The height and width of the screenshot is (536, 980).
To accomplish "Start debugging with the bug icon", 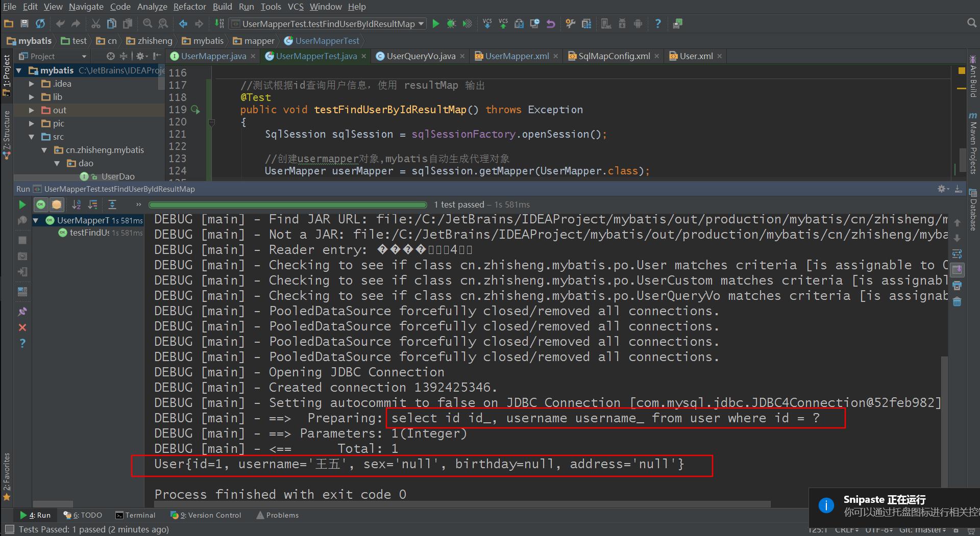I will click(451, 23).
